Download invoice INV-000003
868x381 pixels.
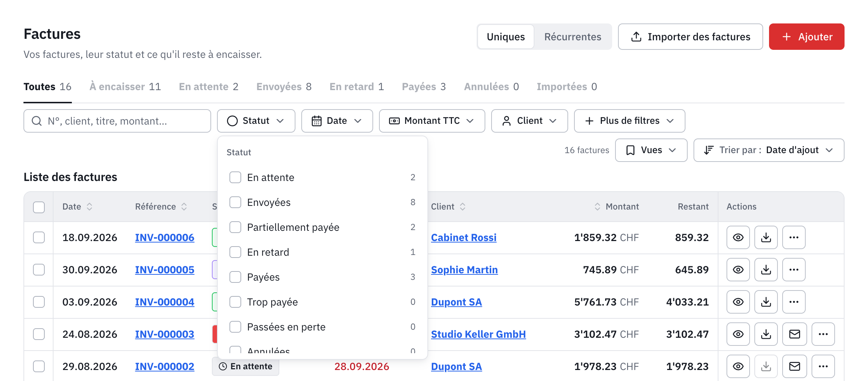(766, 334)
